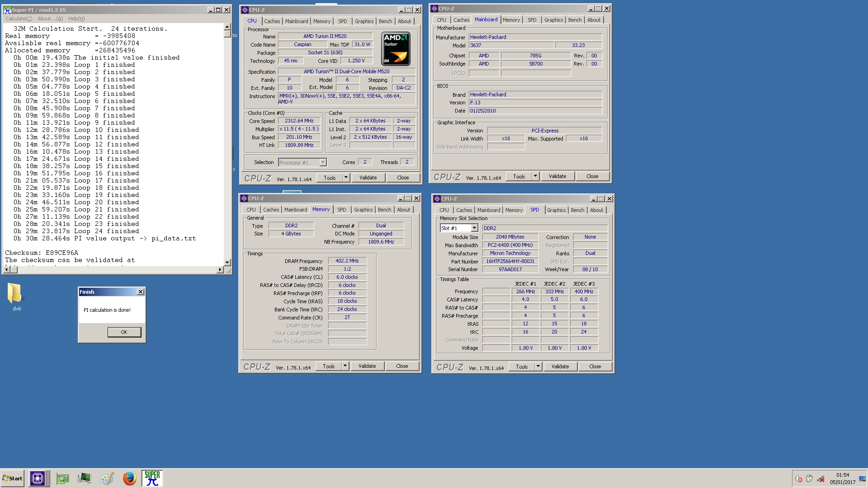The image size is (868, 488).
Task: Click checksum line E89CE96A in Super PI
Action: point(42,253)
